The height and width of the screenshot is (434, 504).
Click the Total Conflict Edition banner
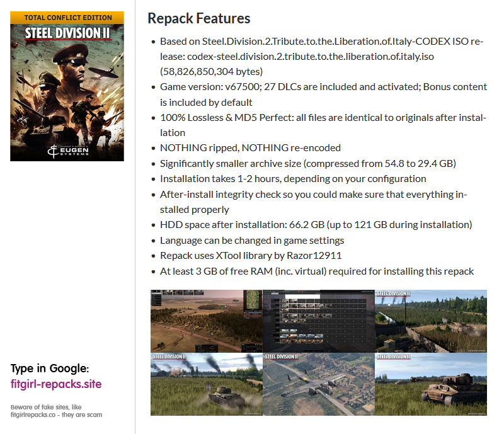[x=68, y=17]
